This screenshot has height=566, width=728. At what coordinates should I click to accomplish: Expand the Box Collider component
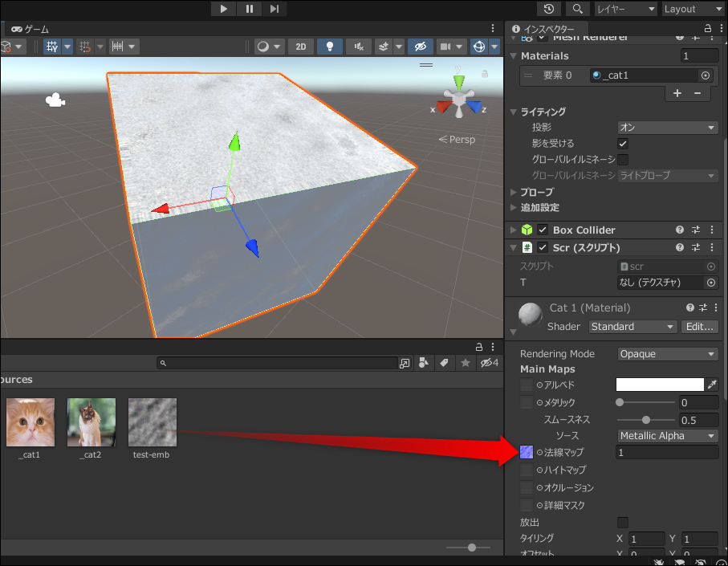(x=514, y=230)
